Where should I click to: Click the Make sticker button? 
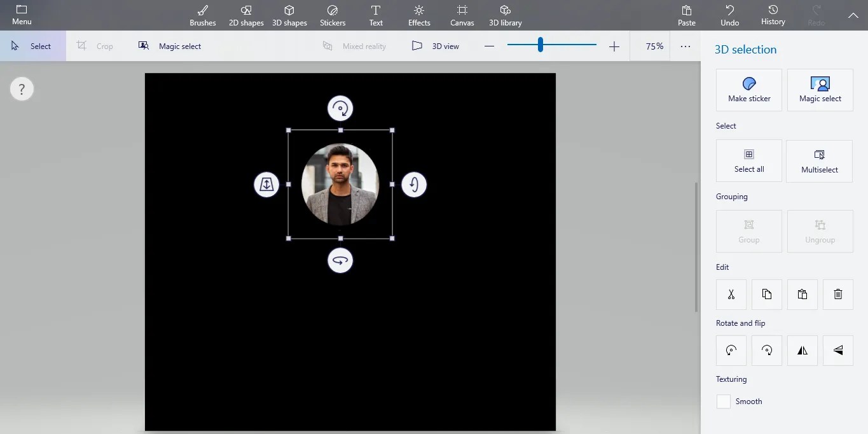(x=748, y=90)
